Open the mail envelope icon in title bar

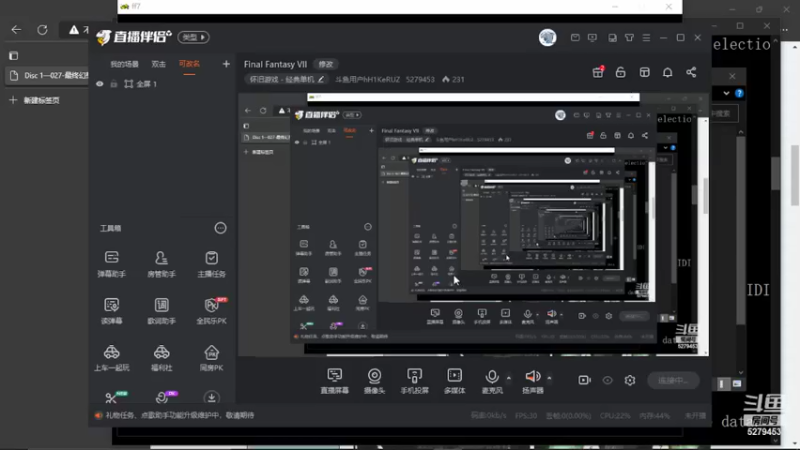(575, 38)
